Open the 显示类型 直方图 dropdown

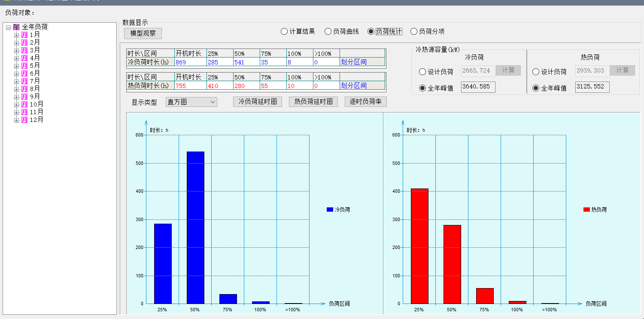pos(191,102)
